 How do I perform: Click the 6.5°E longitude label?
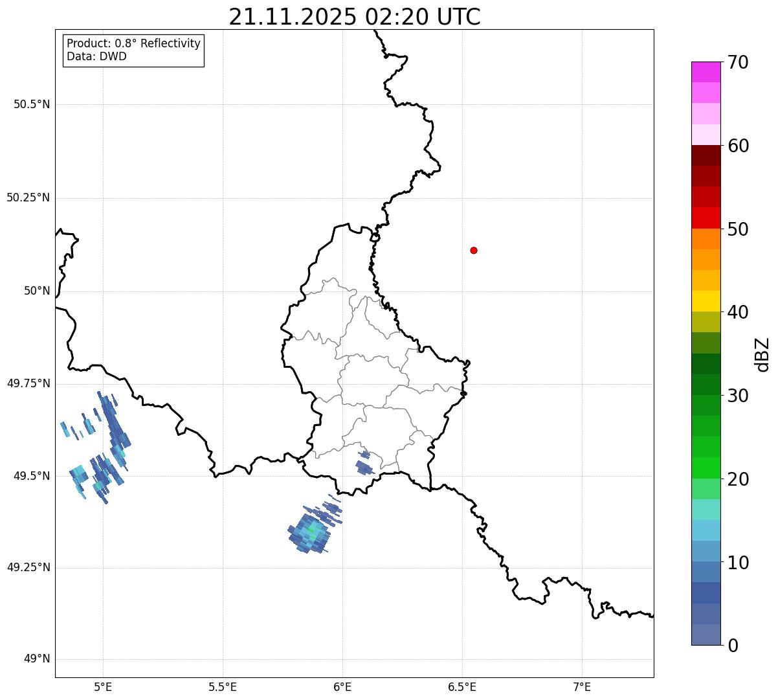(462, 686)
